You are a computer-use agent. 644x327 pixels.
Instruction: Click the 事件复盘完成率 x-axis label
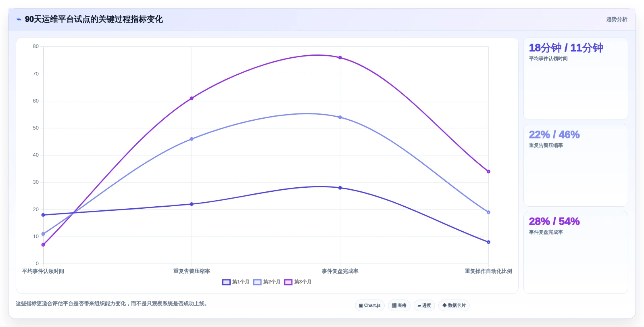[340, 271]
